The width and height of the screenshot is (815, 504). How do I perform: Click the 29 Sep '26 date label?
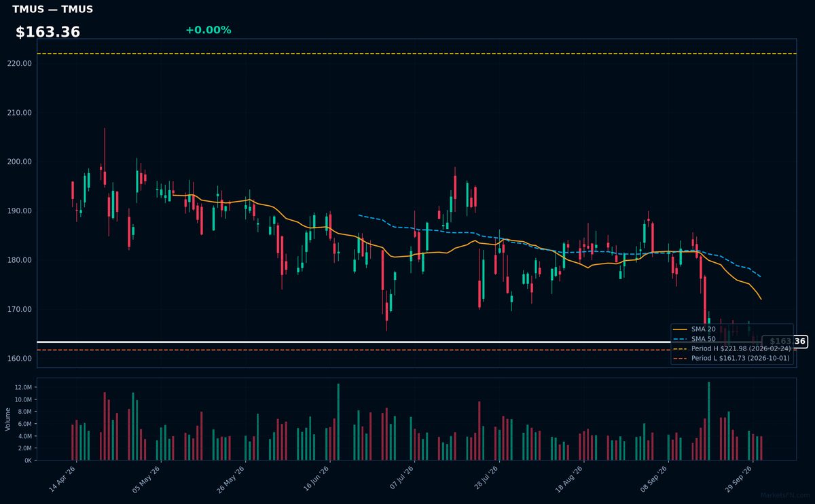click(739, 478)
